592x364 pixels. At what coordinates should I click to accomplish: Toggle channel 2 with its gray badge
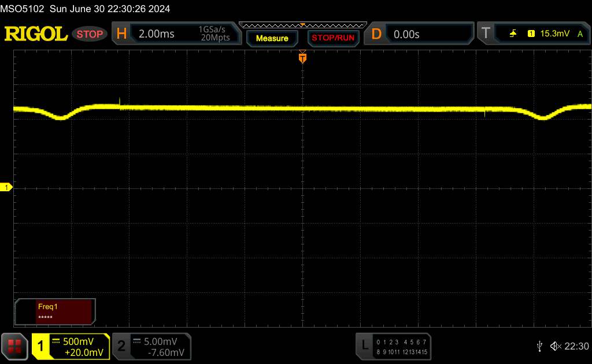(x=121, y=346)
